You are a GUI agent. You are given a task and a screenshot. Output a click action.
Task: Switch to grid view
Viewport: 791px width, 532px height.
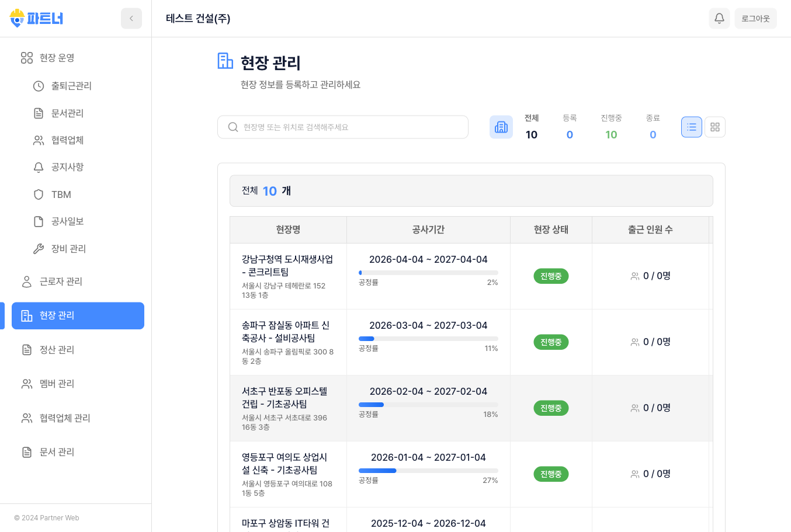[714, 127]
